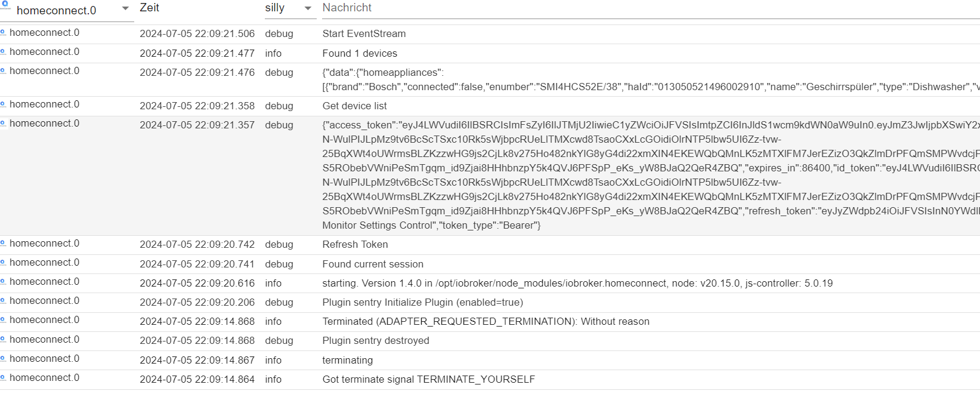980x403 pixels.
Task: Click the Got terminate signal TERMINATE_YOURSELF entry
Action: point(429,379)
